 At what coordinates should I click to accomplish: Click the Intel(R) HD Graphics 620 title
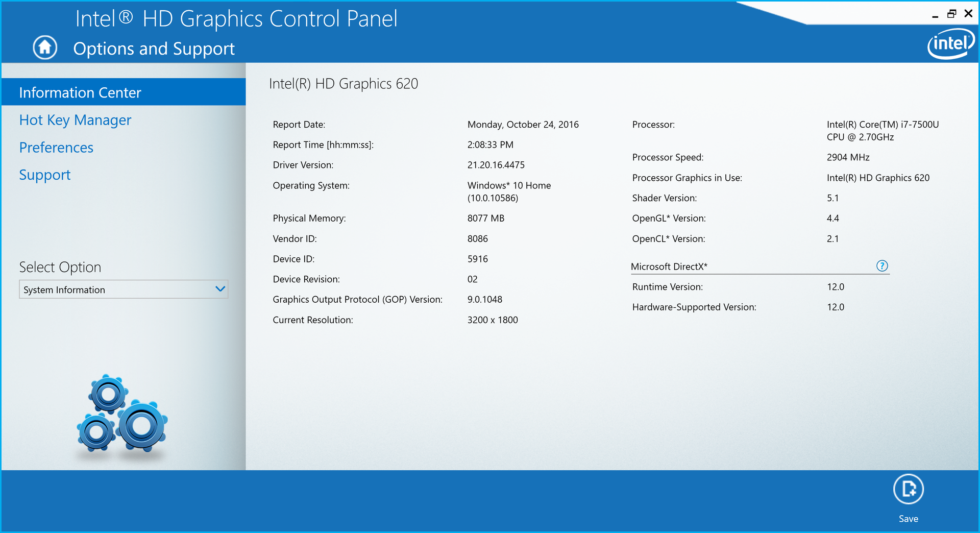click(344, 84)
